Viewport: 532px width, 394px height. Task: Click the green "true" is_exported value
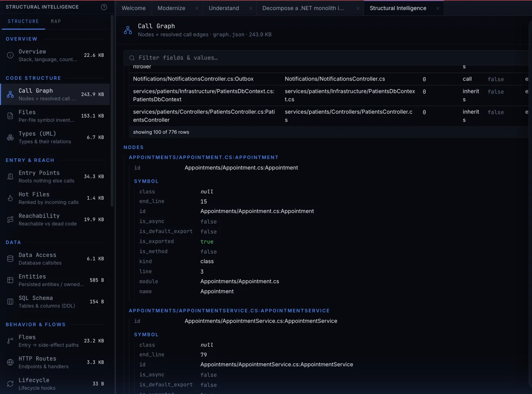click(x=207, y=242)
